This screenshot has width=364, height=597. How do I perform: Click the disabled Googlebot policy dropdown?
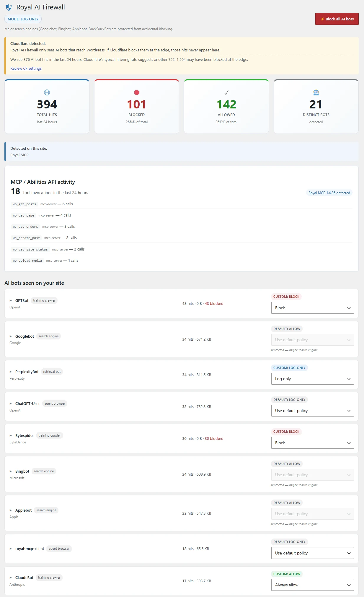click(312, 340)
